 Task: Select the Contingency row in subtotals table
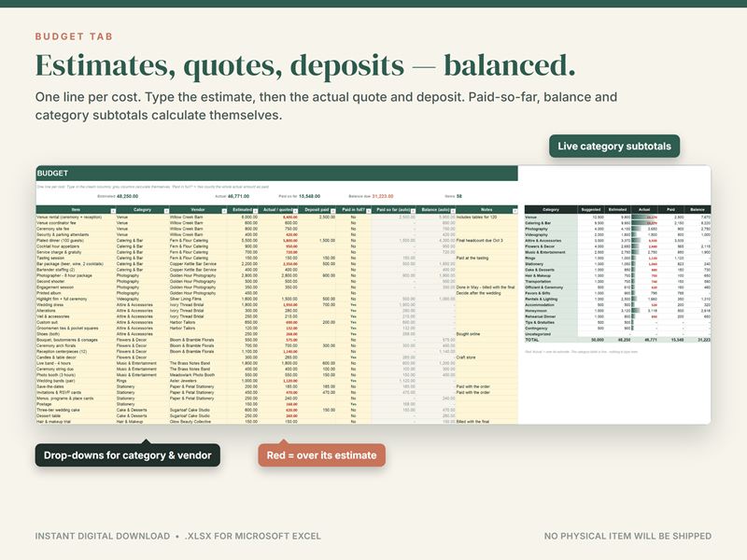(x=617, y=329)
